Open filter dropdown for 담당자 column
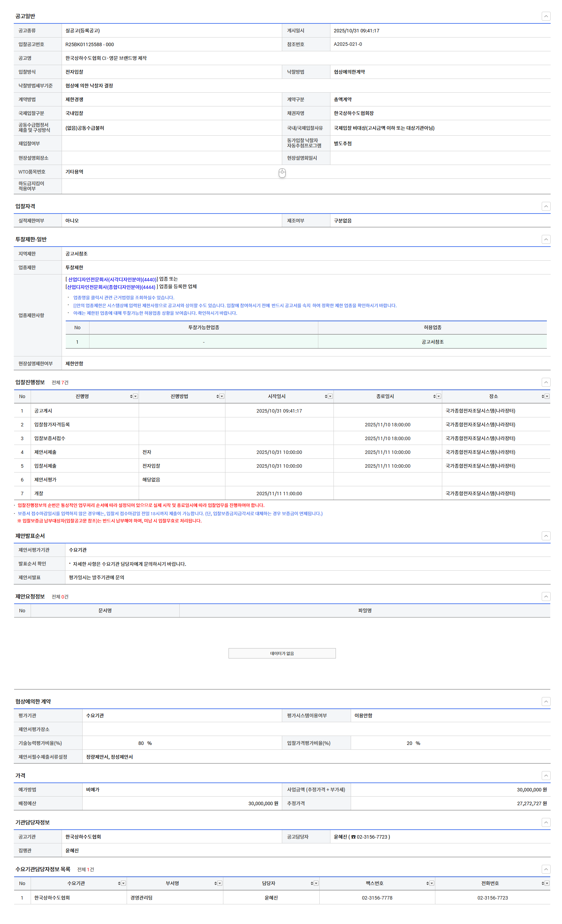The height and width of the screenshot is (924, 562). click(316, 883)
